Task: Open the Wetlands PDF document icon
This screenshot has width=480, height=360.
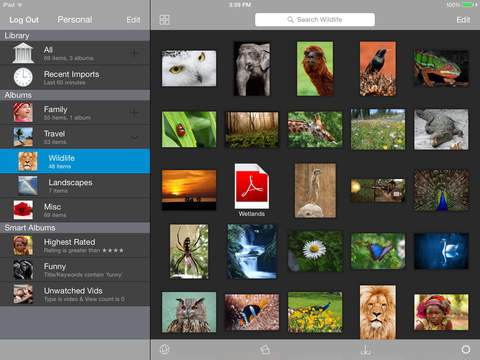Action: pyautogui.click(x=252, y=186)
